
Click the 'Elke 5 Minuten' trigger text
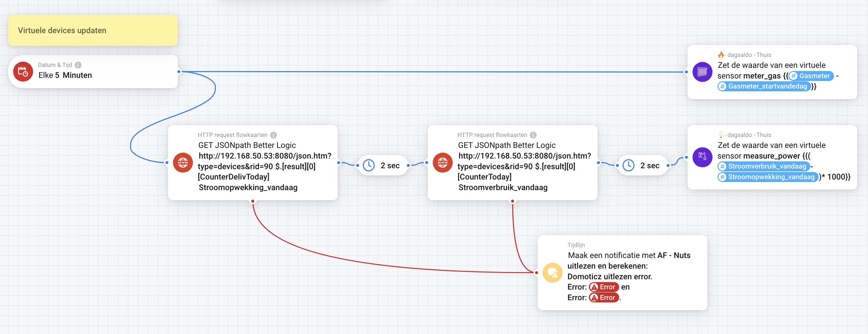click(65, 75)
